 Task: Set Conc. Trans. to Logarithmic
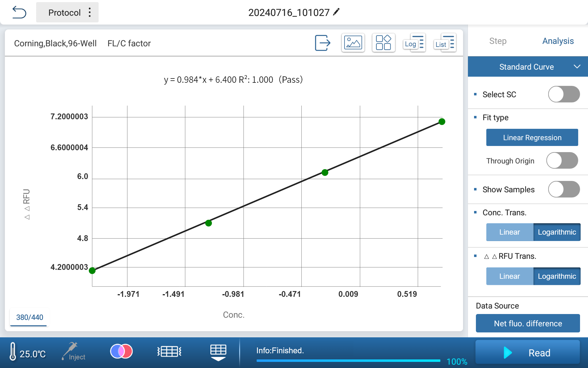[557, 232]
